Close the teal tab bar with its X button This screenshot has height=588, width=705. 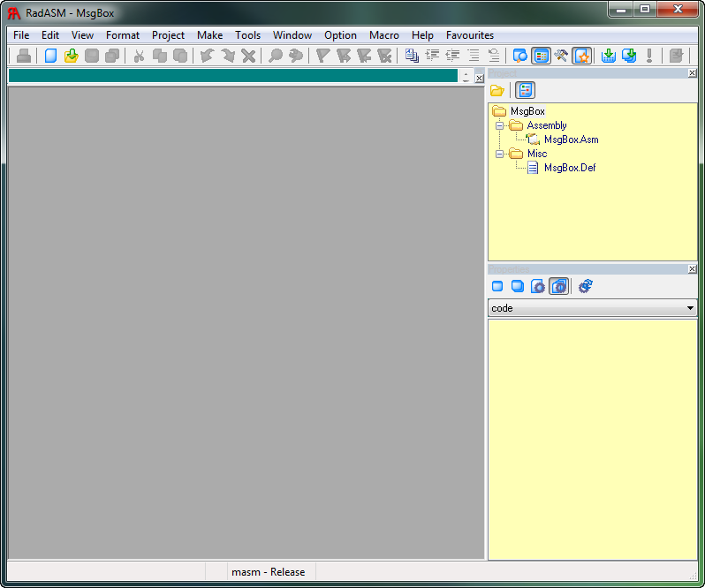coord(480,79)
